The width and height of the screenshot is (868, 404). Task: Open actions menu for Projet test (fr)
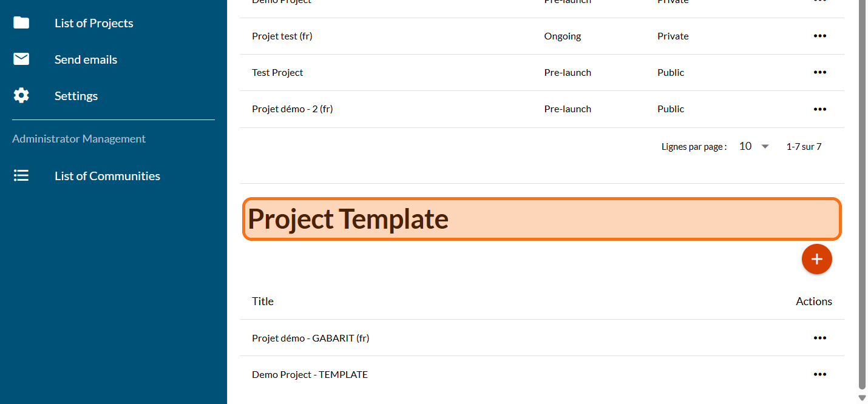[819, 36]
